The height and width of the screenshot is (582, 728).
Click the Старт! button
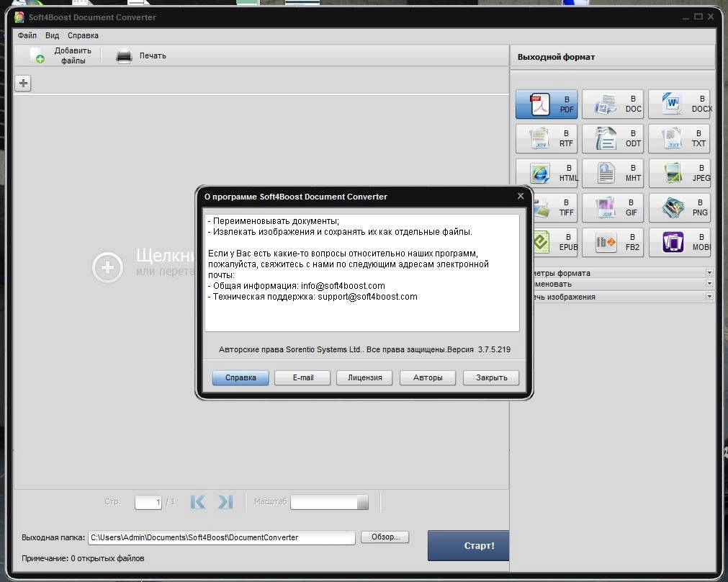pyautogui.click(x=468, y=545)
